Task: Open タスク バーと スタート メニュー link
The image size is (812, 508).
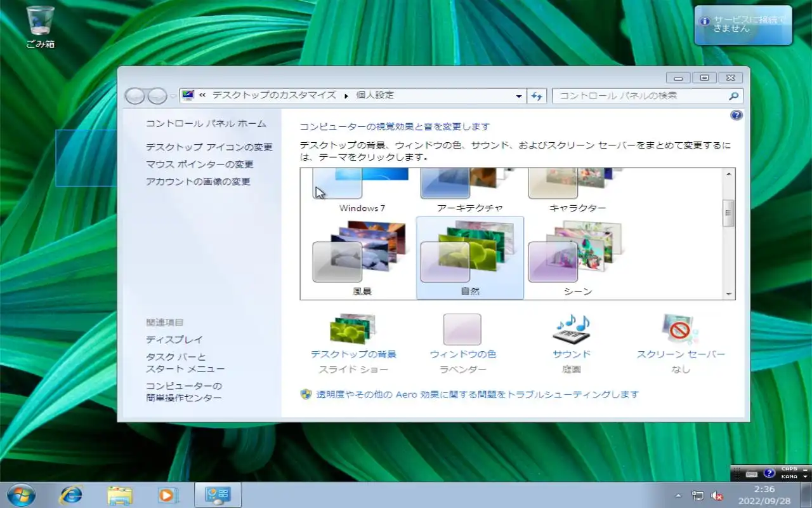Action: click(x=185, y=363)
